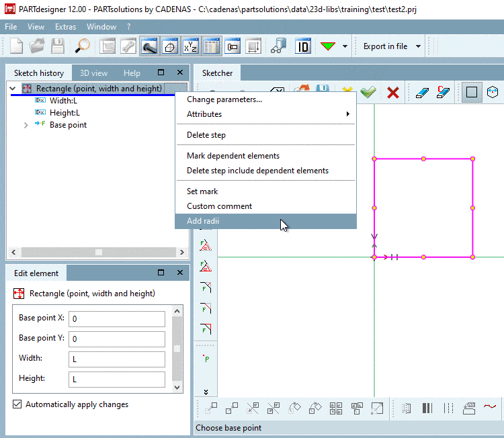Image resolution: width=504 pixels, height=438 pixels.
Task: Toggle the square 2D view button
Action: pos(472,93)
